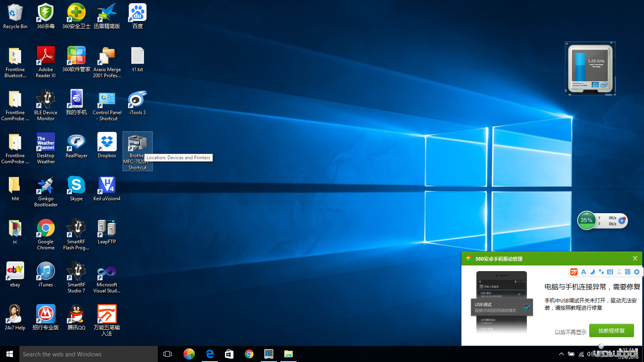Open Task View on taskbar

(x=167, y=354)
